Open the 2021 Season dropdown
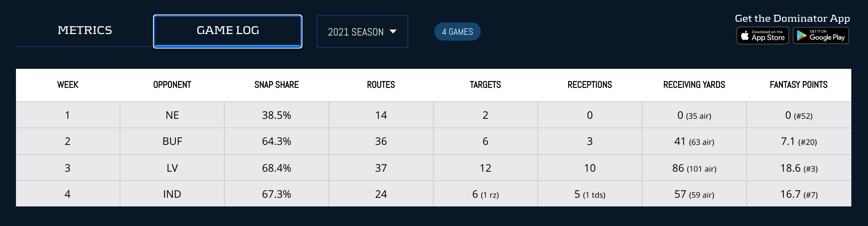868x226 pixels. click(362, 32)
